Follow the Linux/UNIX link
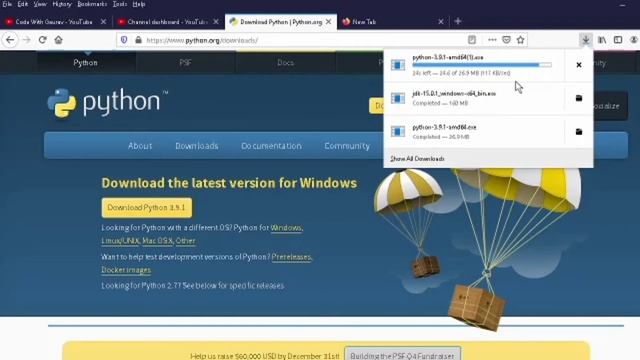This screenshot has width=640, height=360. point(120,241)
